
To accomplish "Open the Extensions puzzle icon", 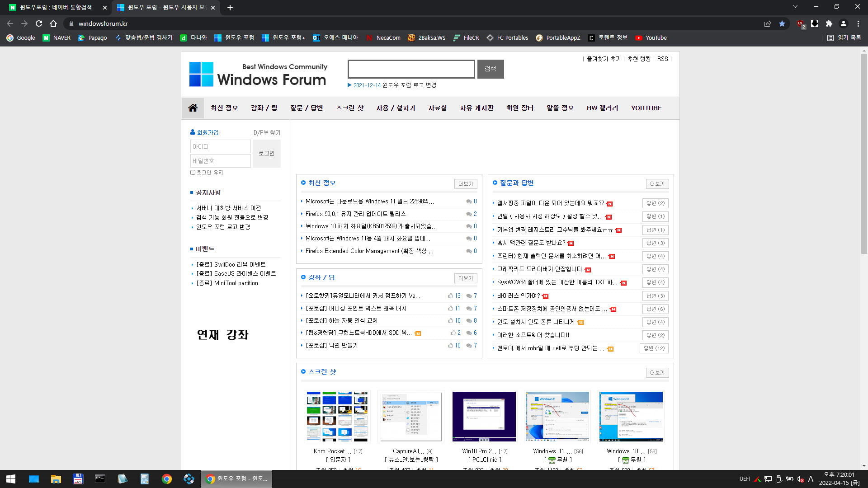I will [829, 23].
